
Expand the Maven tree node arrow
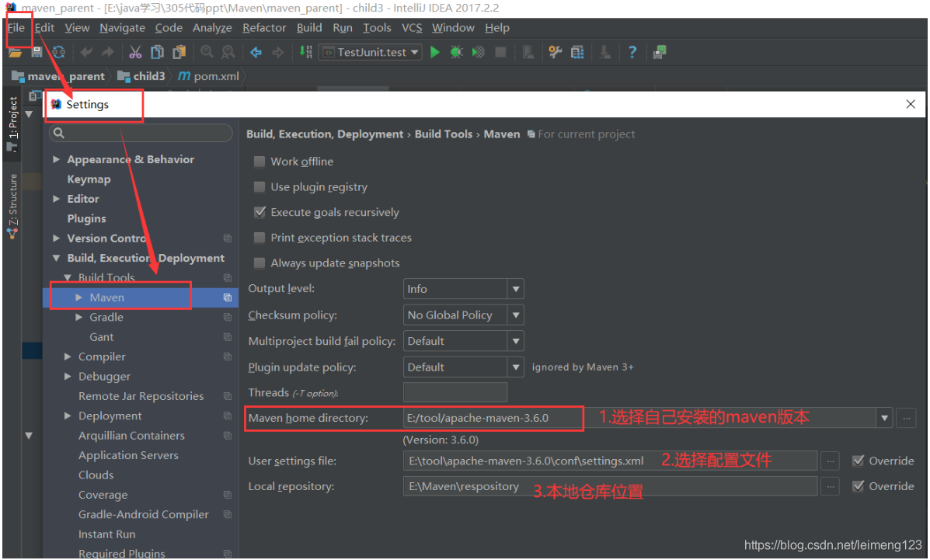coord(79,297)
